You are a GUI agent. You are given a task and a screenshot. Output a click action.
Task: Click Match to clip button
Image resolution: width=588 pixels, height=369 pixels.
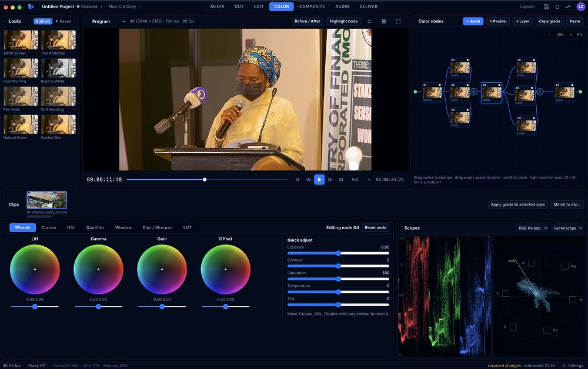coord(567,204)
